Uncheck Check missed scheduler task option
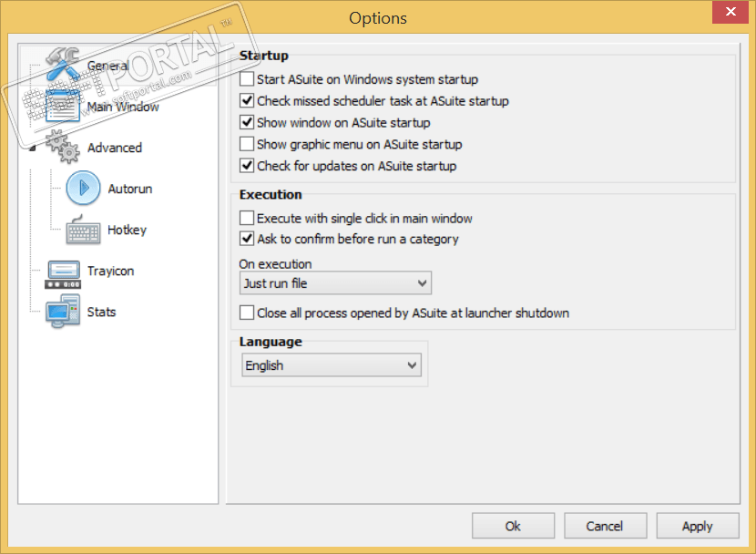The height and width of the screenshot is (554, 756). pos(247,101)
